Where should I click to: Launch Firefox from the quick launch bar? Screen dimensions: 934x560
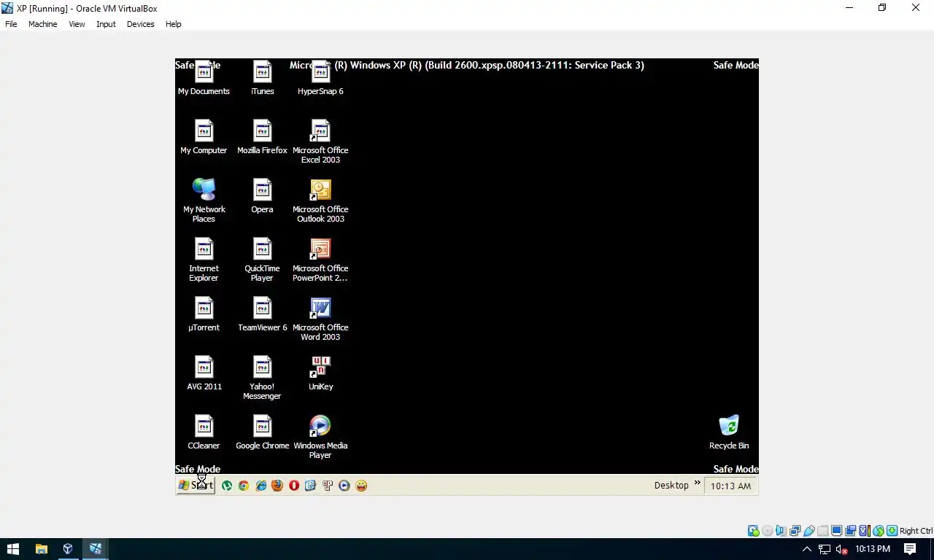(277, 486)
